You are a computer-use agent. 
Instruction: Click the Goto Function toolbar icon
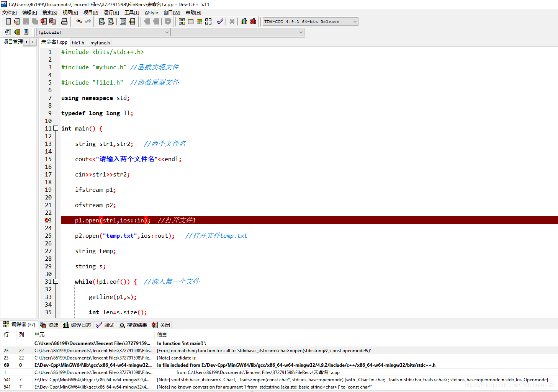click(123, 21)
